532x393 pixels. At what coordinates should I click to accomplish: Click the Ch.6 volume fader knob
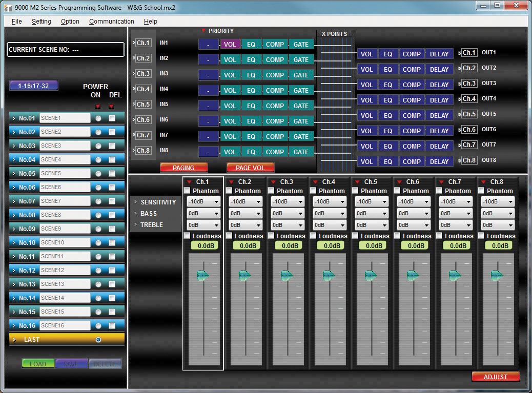click(413, 276)
